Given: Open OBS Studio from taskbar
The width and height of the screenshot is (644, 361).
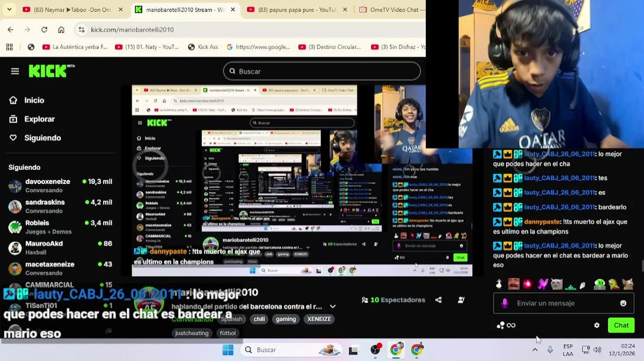Looking at the screenshot, I should (375, 350).
